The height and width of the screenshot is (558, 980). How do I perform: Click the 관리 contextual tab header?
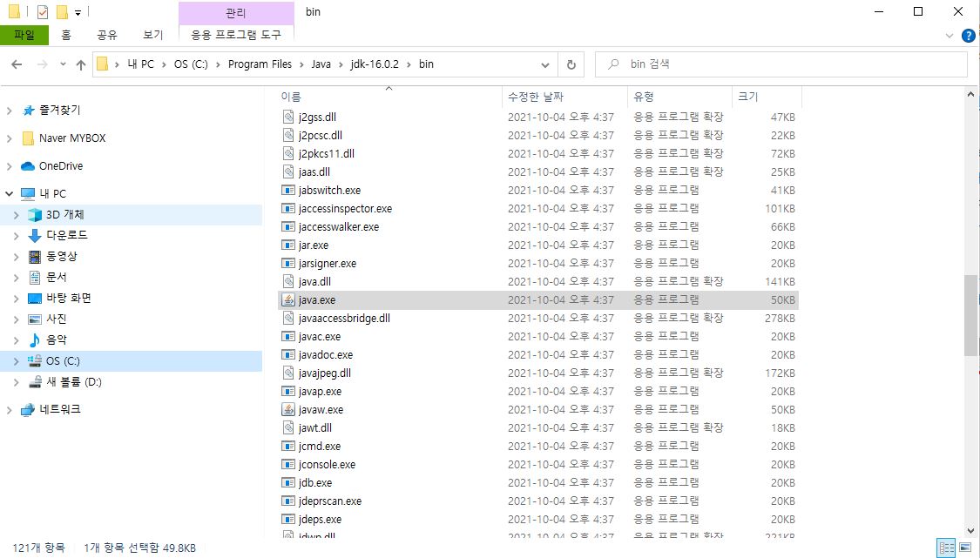236,12
